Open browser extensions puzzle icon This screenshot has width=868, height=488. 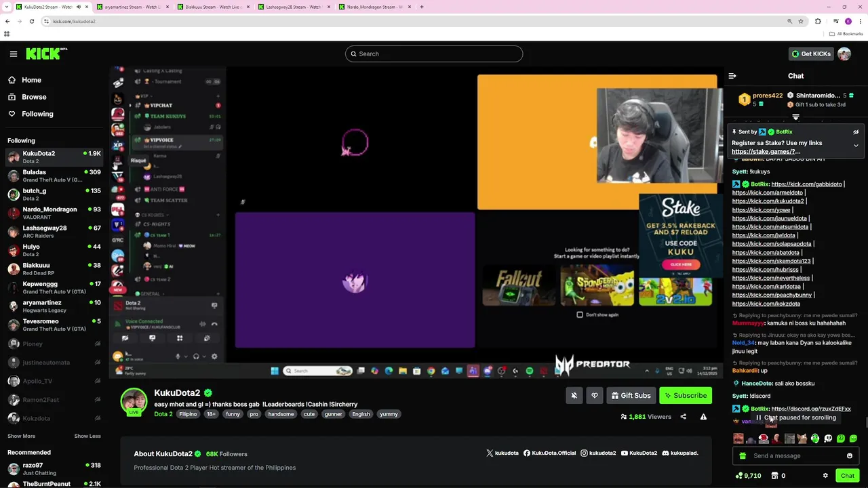click(x=818, y=21)
